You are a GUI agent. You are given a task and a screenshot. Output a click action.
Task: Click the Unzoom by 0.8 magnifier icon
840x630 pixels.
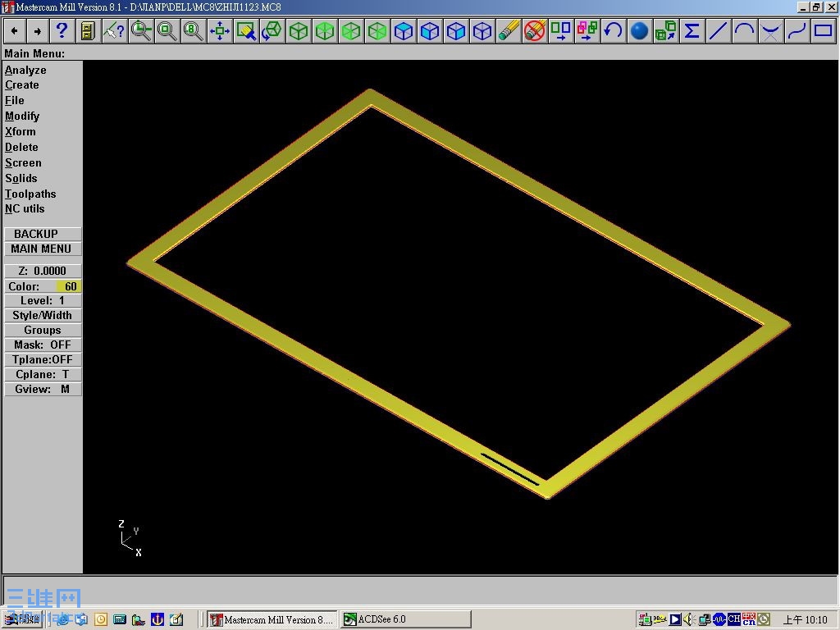coord(193,31)
